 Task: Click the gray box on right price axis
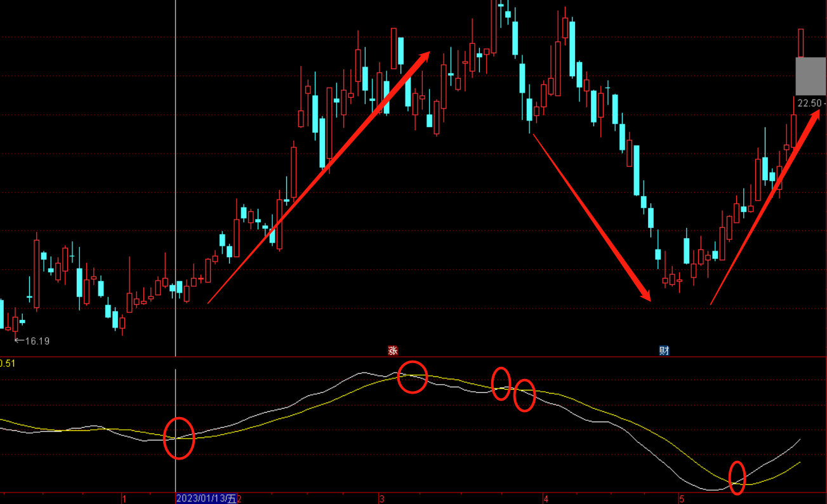click(810, 76)
